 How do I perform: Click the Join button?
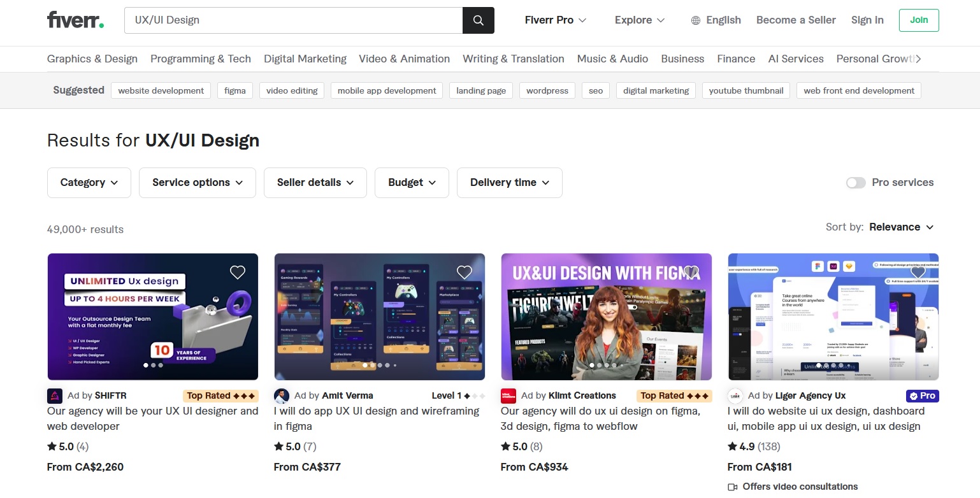click(919, 20)
